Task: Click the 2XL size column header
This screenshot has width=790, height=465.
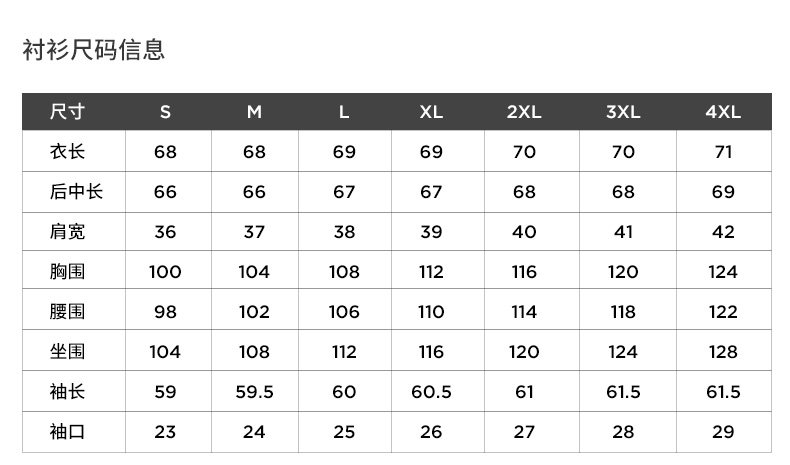Action: pyautogui.click(x=524, y=112)
